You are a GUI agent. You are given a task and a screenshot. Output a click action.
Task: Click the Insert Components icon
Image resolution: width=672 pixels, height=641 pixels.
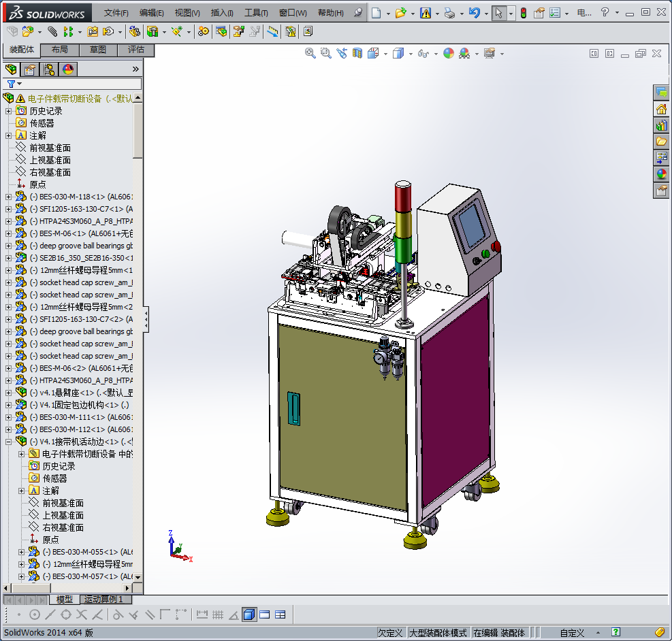coord(27,31)
